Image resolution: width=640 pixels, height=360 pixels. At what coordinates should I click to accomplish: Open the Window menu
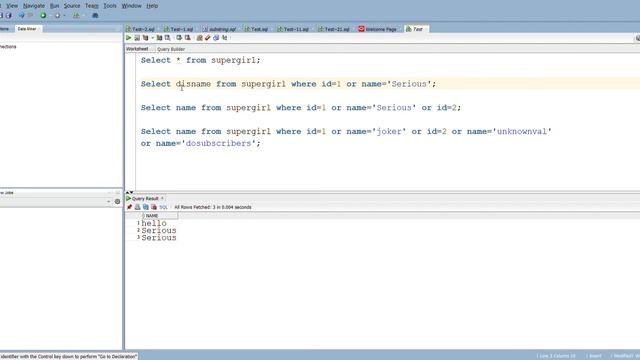click(131, 6)
